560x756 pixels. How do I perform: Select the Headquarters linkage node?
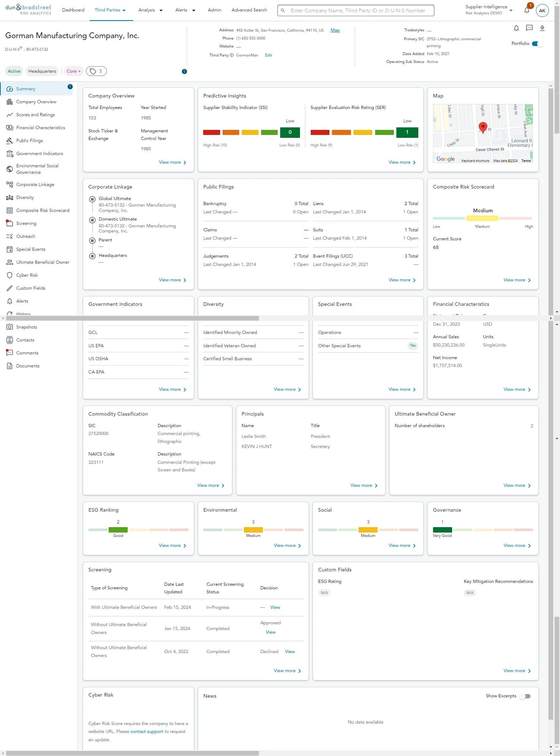pyautogui.click(x=92, y=256)
